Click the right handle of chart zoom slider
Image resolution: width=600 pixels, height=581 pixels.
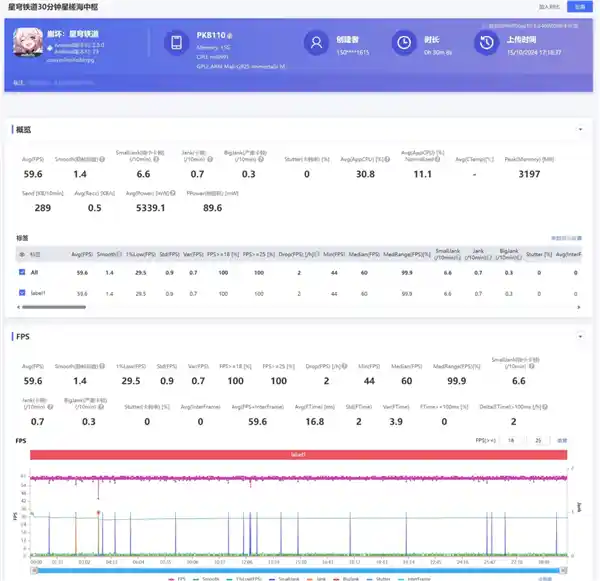[x=563, y=570]
